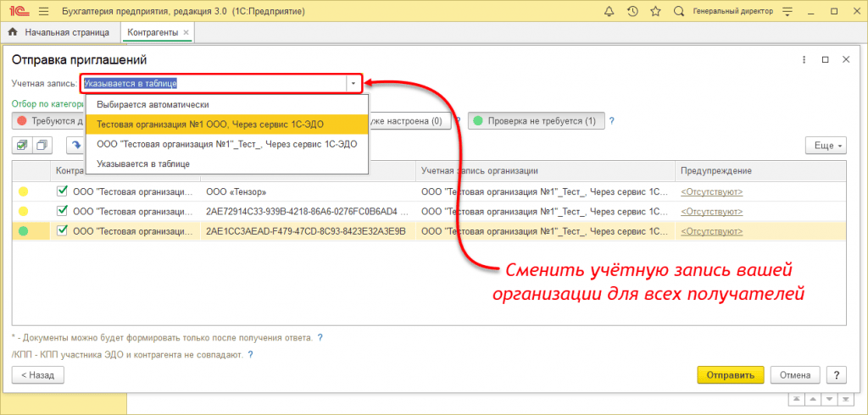Click the notifications bell icon
Viewport: 868px width, 415px height.
pyautogui.click(x=609, y=12)
